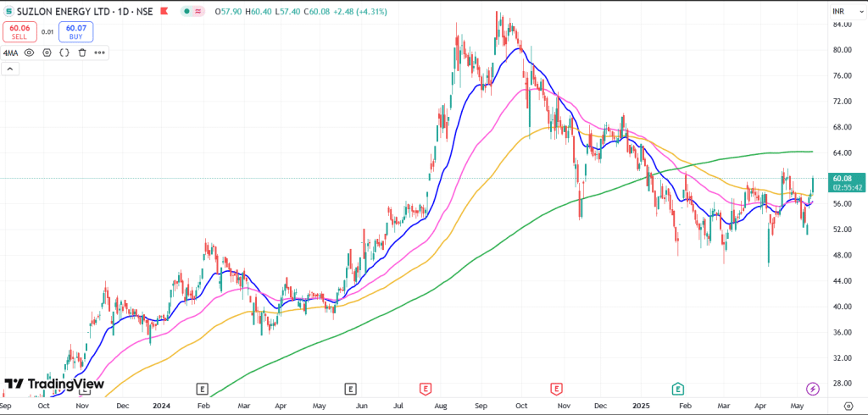Click the red flag icon beside NSE
The image size is (868, 415).
pyautogui.click(x=164, y=11)
